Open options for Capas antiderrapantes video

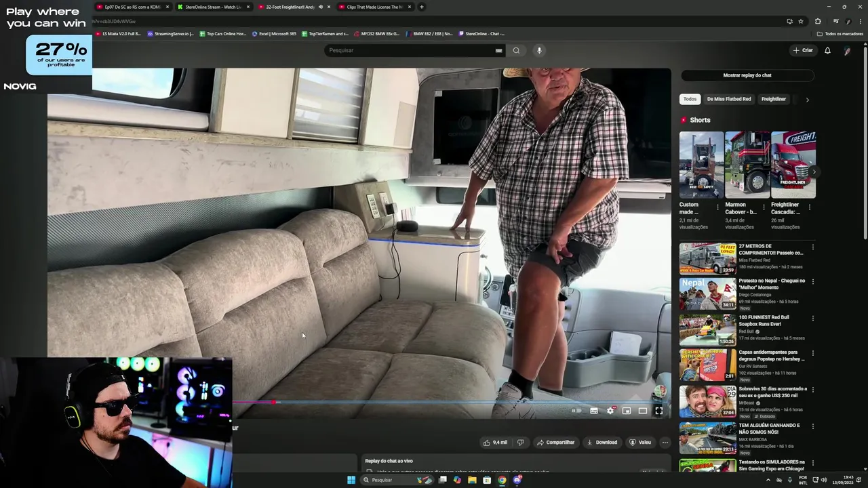point(812,353)
